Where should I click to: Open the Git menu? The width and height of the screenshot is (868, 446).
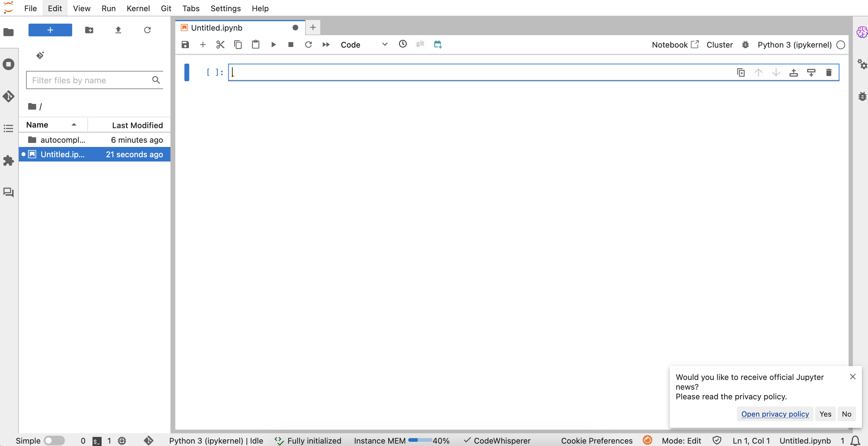pyautogui.click(x=166, y=8)
